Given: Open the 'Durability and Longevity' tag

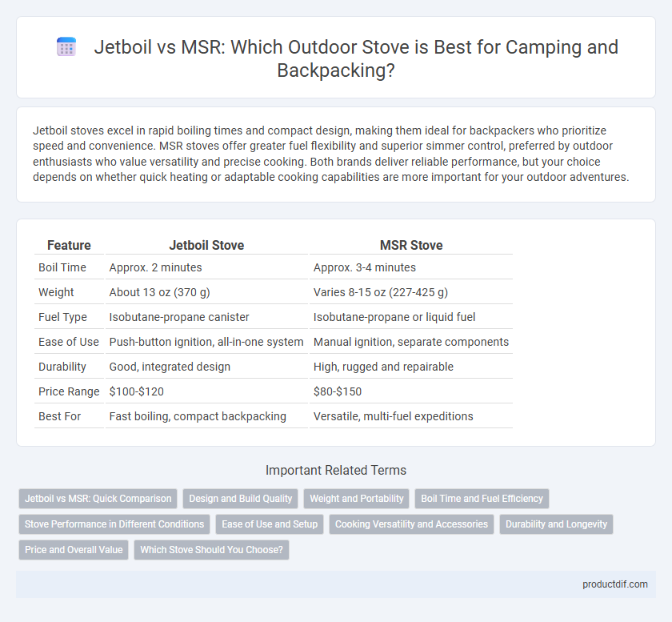Looking at the screenshot, I should [556, 524].
